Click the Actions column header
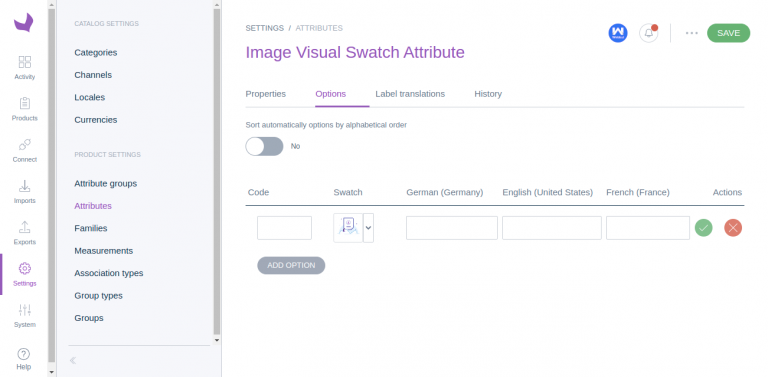 [x=727, y=192]
